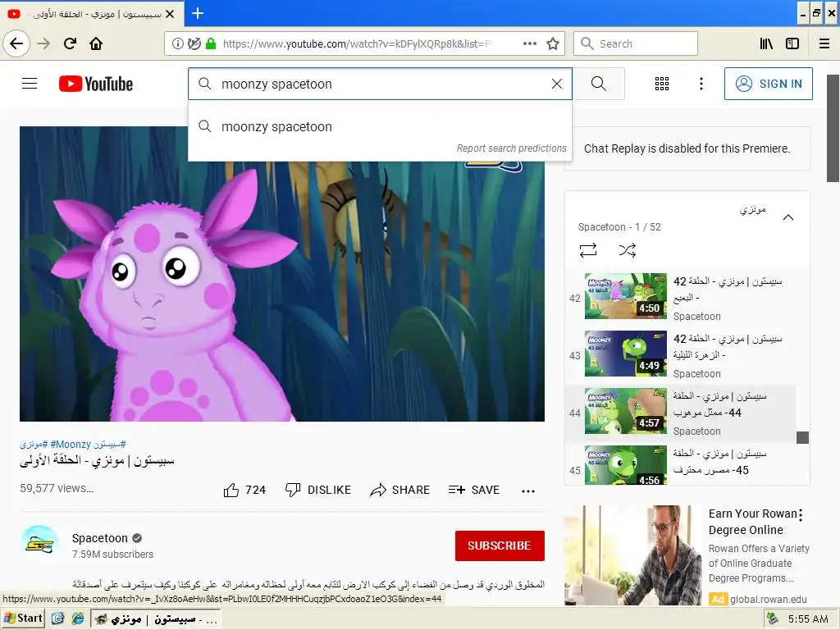Viewport: 840px width, 630px height.
Task: Click the green secure padlock icon
Action: [x=211, y=44]
